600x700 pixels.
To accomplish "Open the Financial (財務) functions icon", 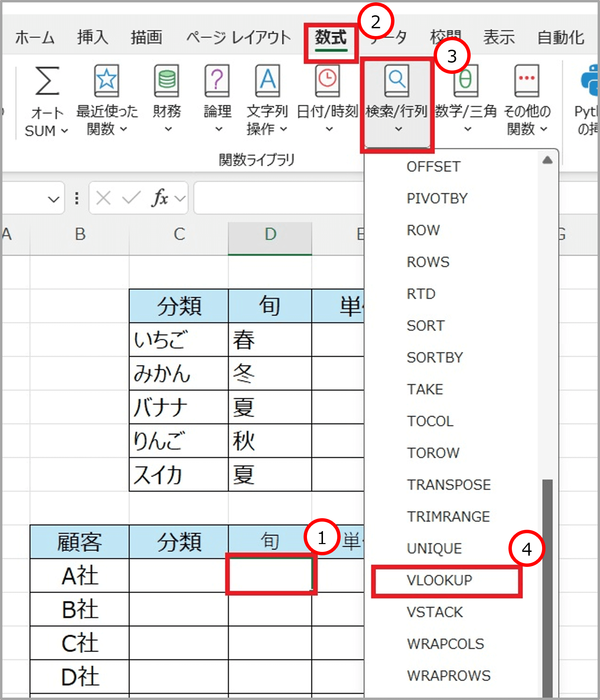I will tap(166, 80).
